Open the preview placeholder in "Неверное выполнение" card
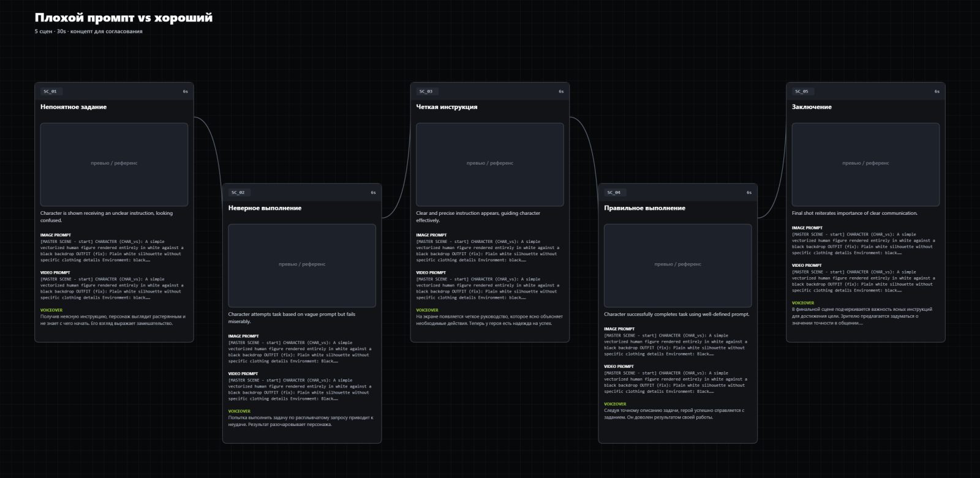Image resolution: width=980 pixels, height=478 pixels. click(x=302, y=265)
